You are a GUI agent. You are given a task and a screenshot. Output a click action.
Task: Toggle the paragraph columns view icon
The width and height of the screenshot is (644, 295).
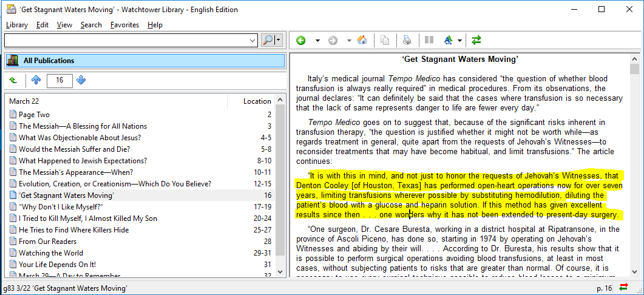(429, 41)
